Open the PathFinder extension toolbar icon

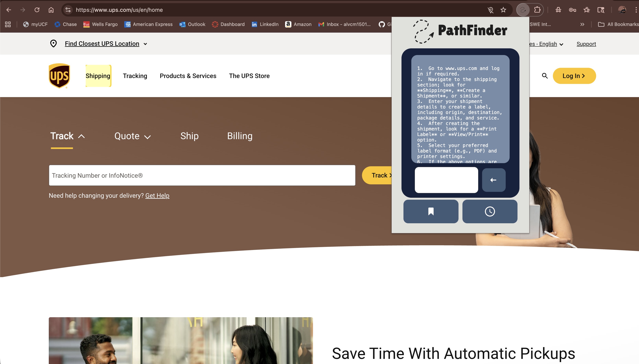tap(523, 10)
